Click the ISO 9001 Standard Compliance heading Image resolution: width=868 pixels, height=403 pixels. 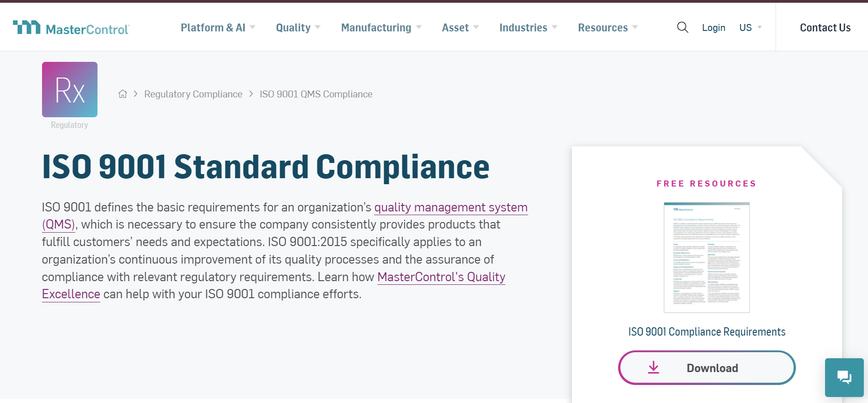[x=266, y=167]
